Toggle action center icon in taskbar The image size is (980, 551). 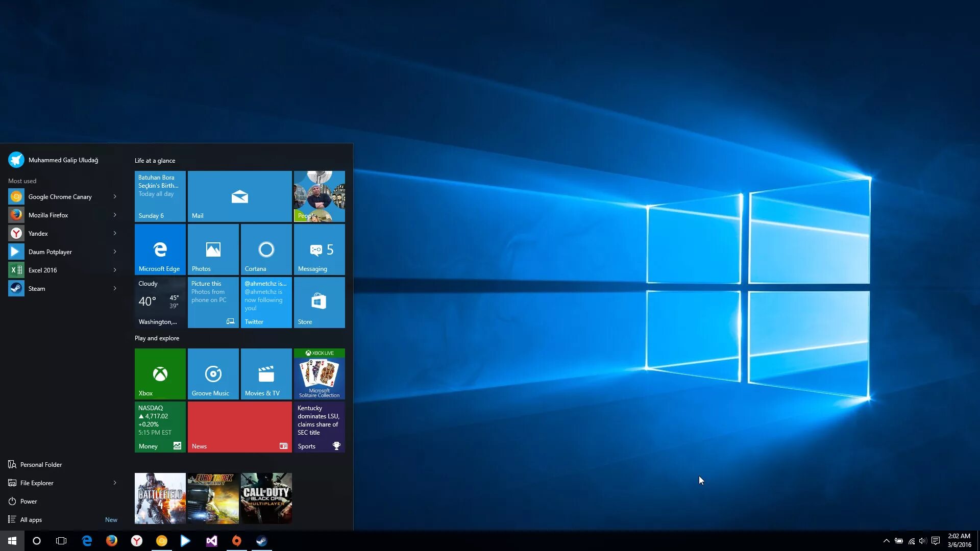936,540
